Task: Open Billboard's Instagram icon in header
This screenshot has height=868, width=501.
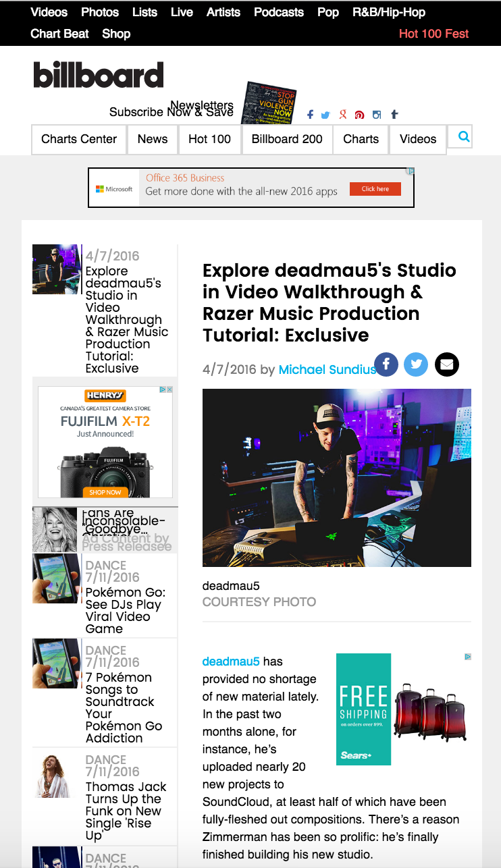Action: click(377, 115)
